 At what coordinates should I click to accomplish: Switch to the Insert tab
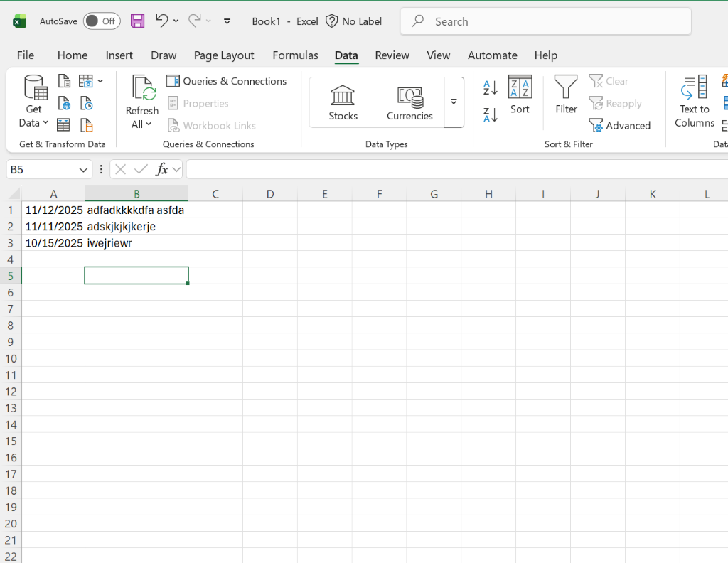click(119, 55)
